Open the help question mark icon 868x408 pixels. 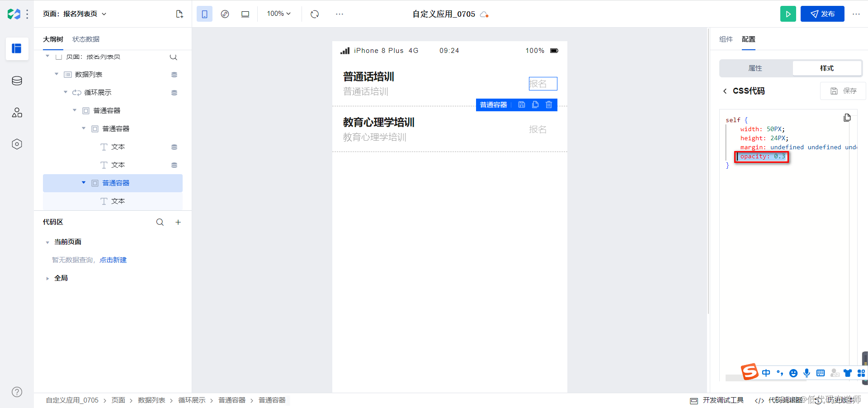tap(17, 392)
